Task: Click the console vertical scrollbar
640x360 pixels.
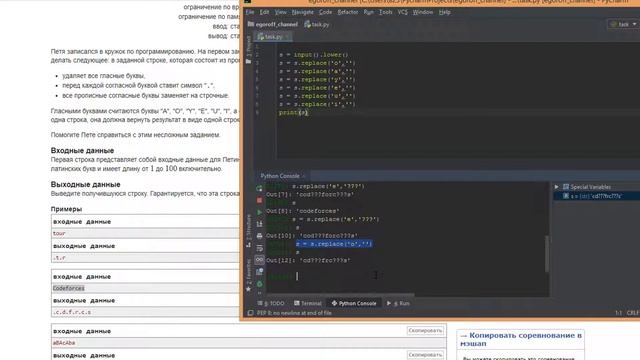Action: click(547, 253)
